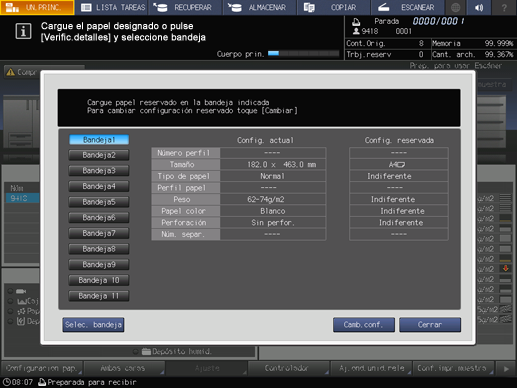Select Bandeja1 tray

[x=99, y=140]
